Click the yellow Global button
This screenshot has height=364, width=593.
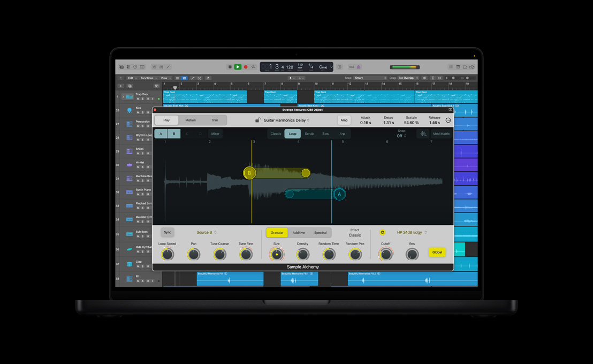tap(437, 252)
